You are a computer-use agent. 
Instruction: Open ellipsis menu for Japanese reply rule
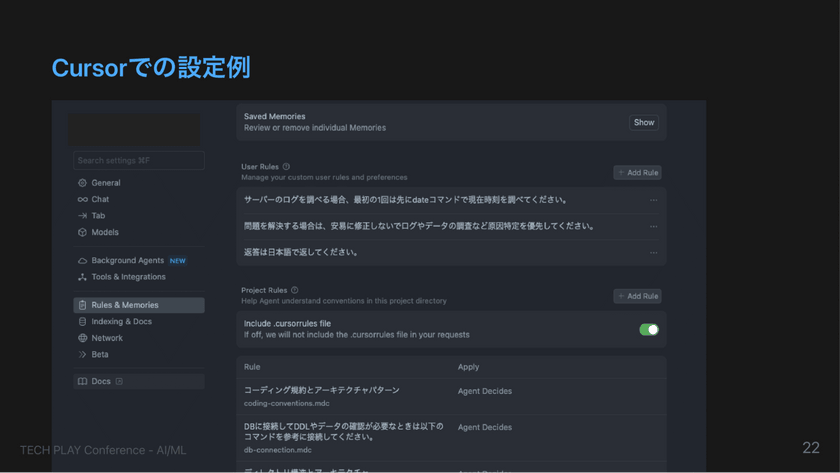(x=654, y=252)
